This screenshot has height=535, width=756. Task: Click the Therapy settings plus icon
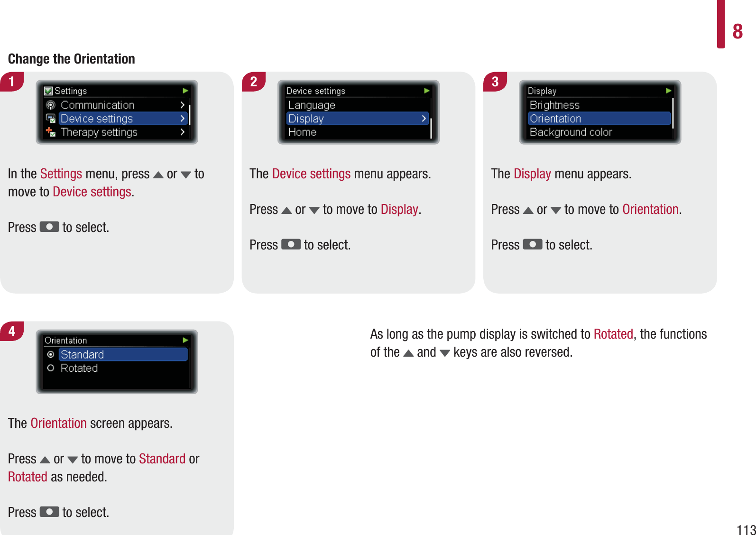[x=51, y=132]
